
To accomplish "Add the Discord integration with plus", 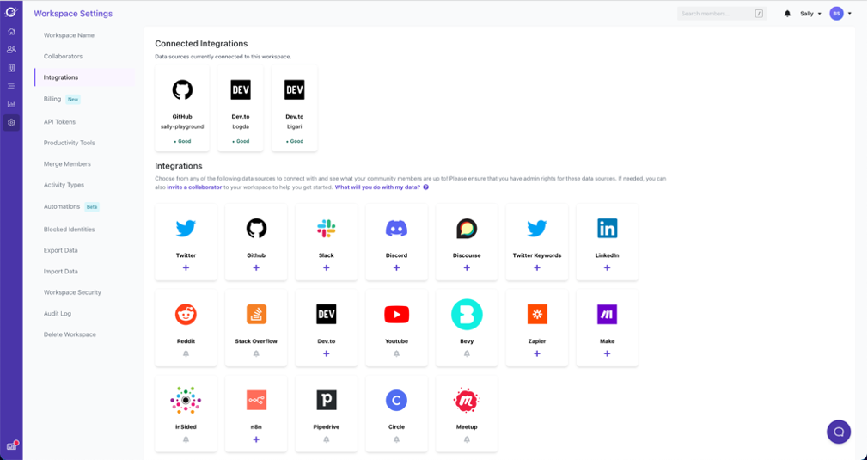I will click(396, 268).
